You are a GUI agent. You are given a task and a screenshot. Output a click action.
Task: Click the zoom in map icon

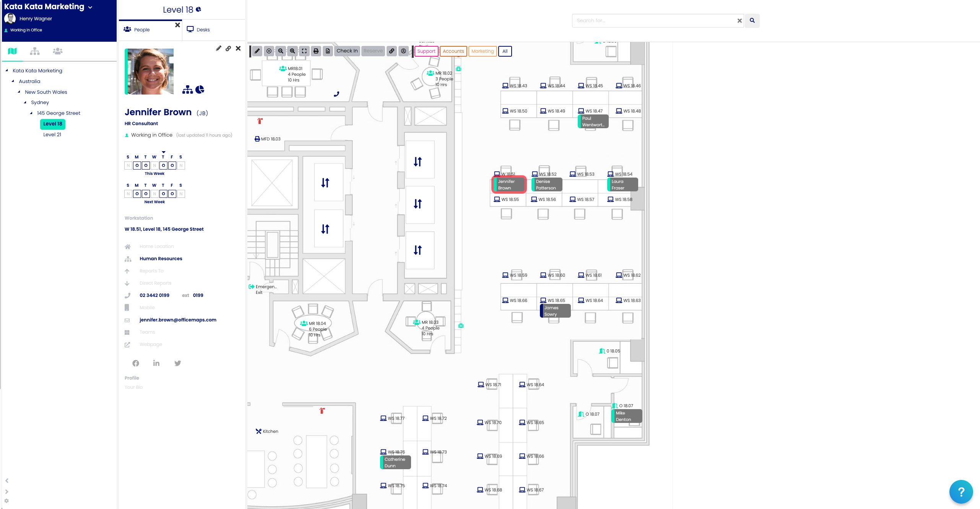[293, 51]
